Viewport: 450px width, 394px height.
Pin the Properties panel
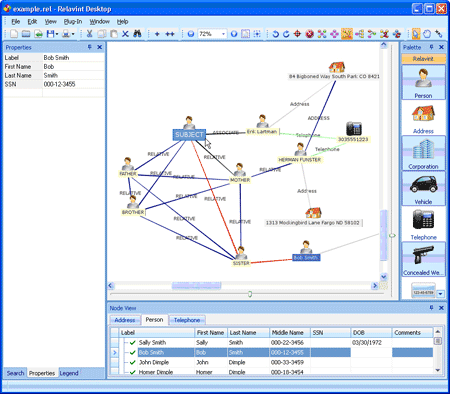(x=90, y=47)
